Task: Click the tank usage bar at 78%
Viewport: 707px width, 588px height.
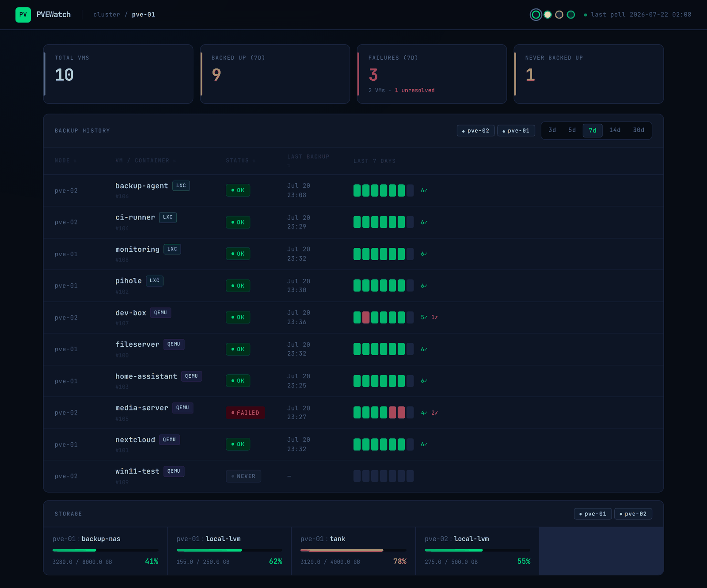Action: 353,550
